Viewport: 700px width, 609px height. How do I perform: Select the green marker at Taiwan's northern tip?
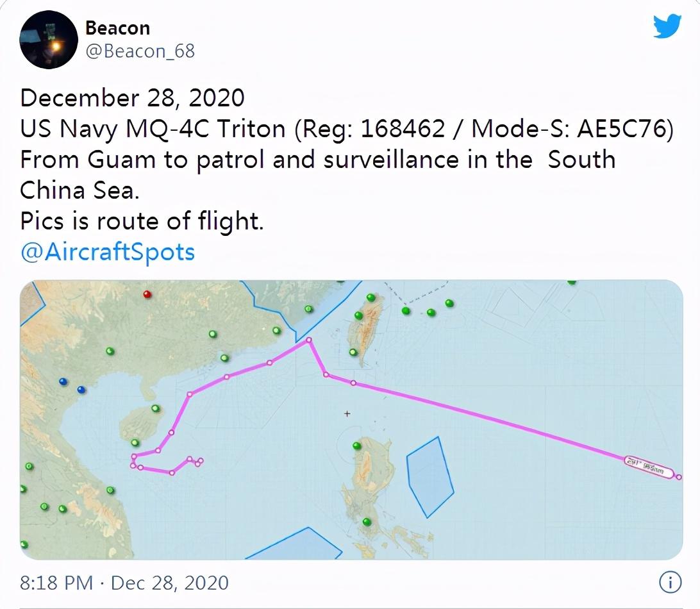(x=371, y=297)
